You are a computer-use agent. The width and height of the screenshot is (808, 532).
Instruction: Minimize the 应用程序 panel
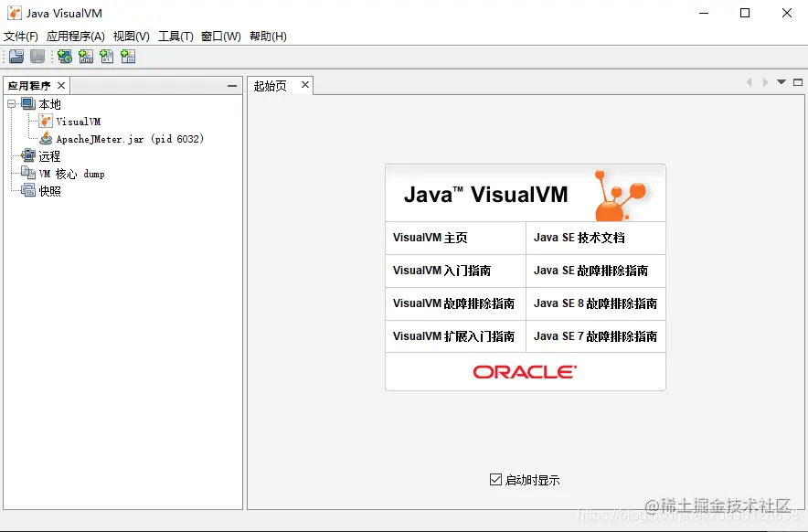[232, 86]
